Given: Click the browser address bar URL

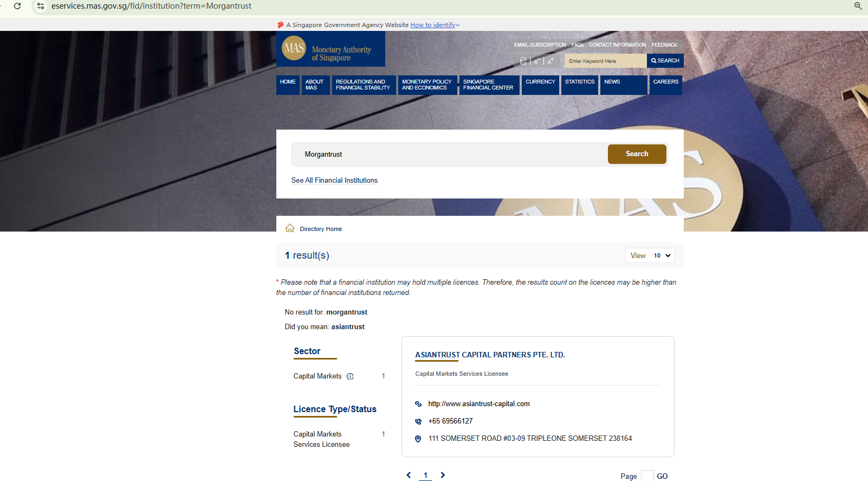Looking at the screenshot, I should [151, 6].
